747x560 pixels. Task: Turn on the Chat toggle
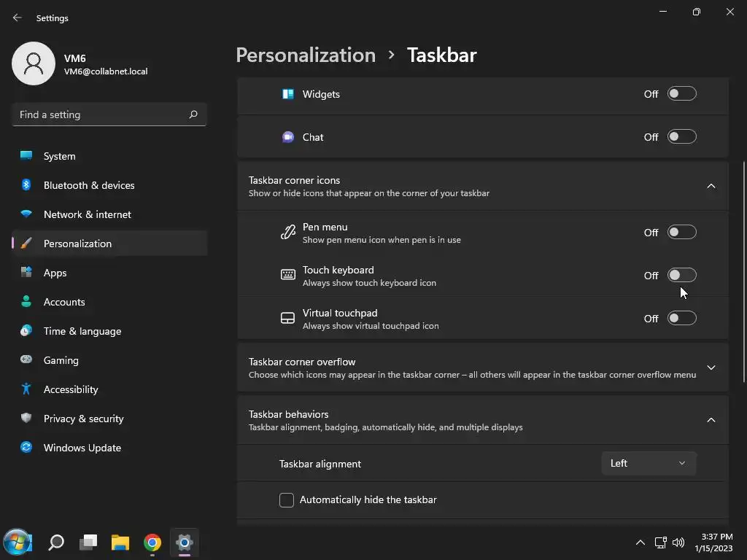(682, 136)
